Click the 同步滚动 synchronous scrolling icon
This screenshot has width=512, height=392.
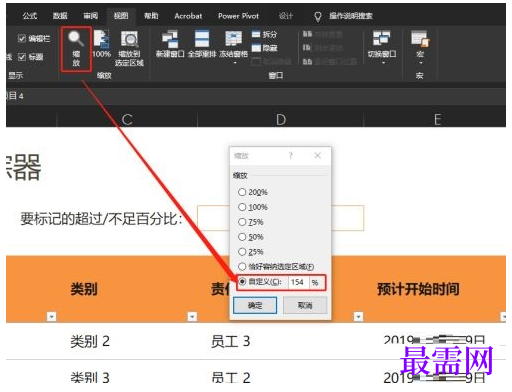click(307, 48)
